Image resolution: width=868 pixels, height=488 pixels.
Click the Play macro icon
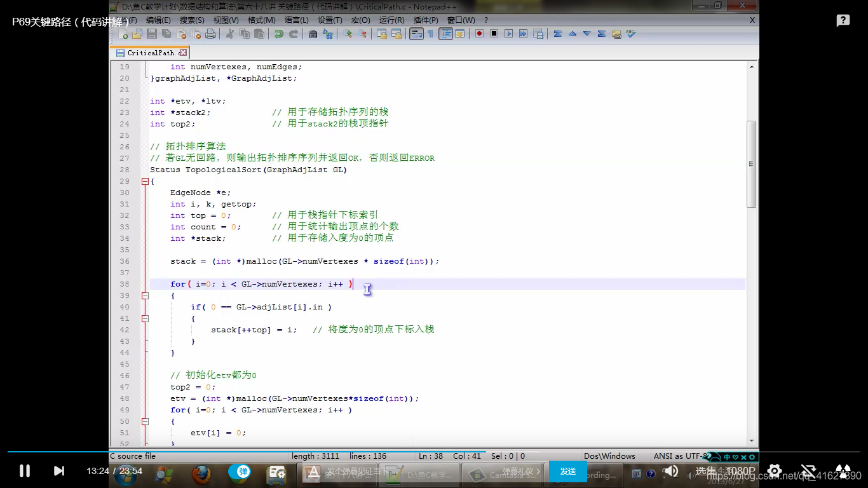(509, 34)
